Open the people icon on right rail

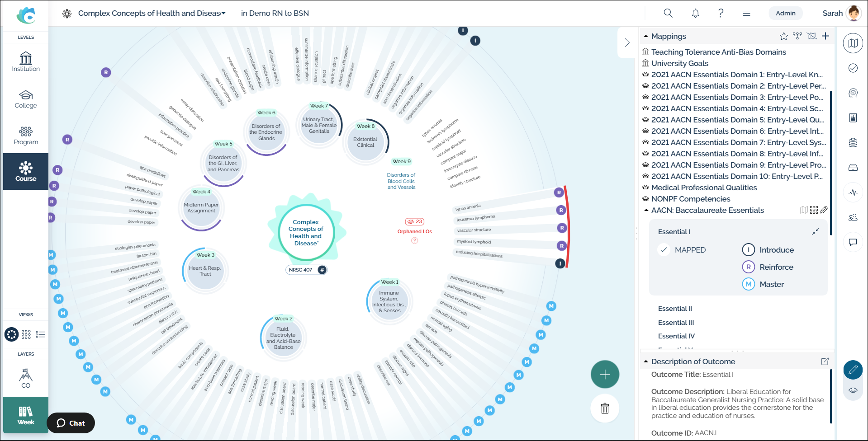853,217
